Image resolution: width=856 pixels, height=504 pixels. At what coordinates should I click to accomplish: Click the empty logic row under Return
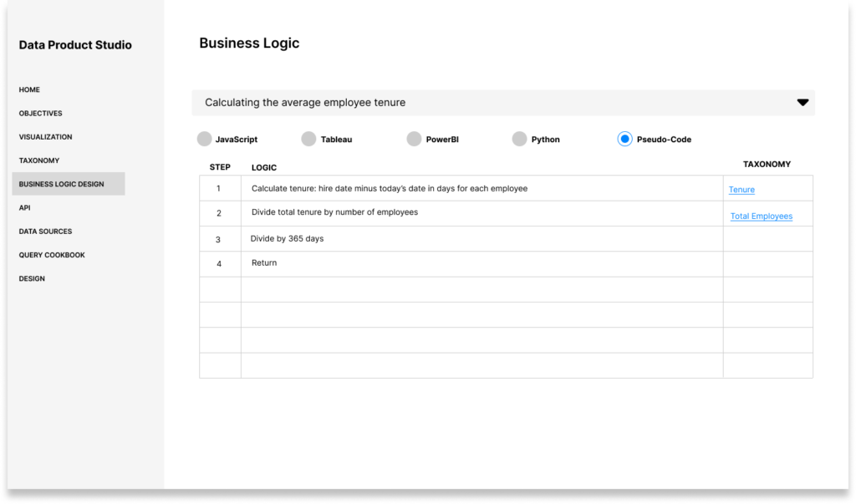(x=482, y=289)
